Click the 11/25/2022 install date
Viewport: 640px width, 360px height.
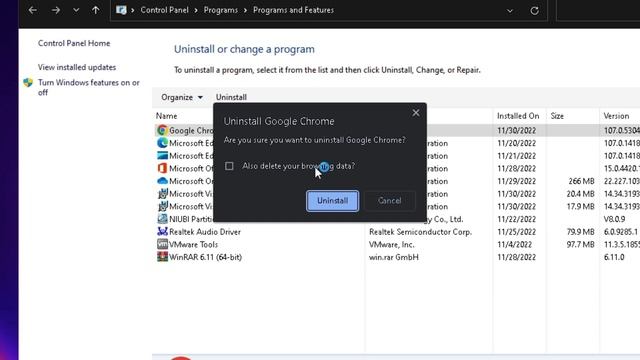516,232
